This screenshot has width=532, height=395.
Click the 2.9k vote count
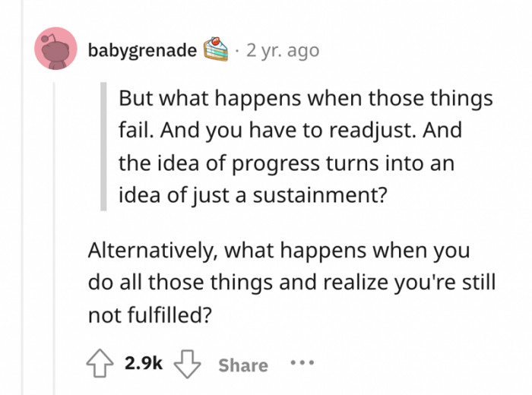click(142, 365)
